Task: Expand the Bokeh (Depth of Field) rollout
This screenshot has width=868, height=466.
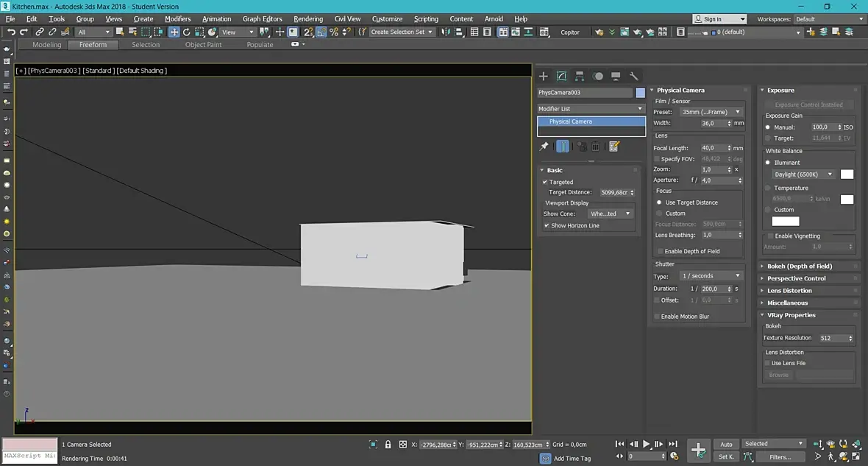Action: (799, 266)
